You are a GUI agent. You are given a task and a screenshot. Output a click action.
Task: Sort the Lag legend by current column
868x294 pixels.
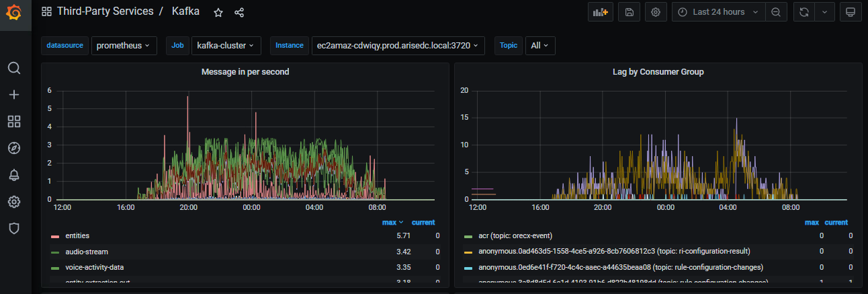coord(836,222)
